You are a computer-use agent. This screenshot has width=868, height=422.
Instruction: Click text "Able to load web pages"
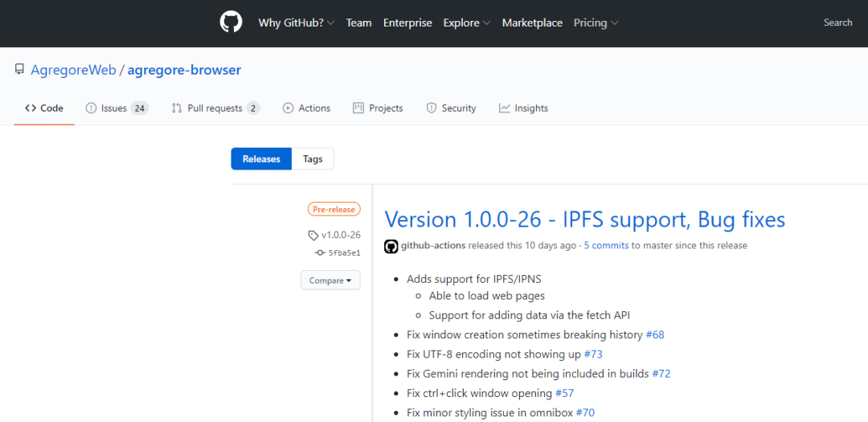(x=486, y=296)
